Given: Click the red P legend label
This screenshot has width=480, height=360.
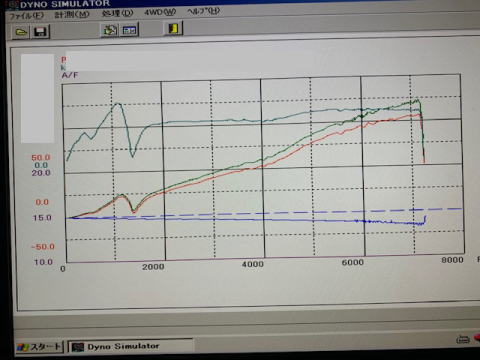Looking at the screenshot, I should tap(64, 60).
